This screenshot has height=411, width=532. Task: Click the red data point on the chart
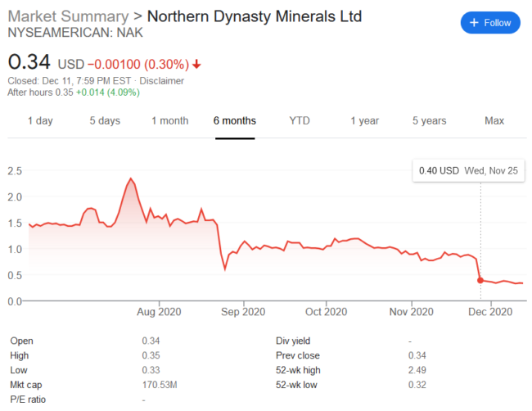tap(480, 280)
